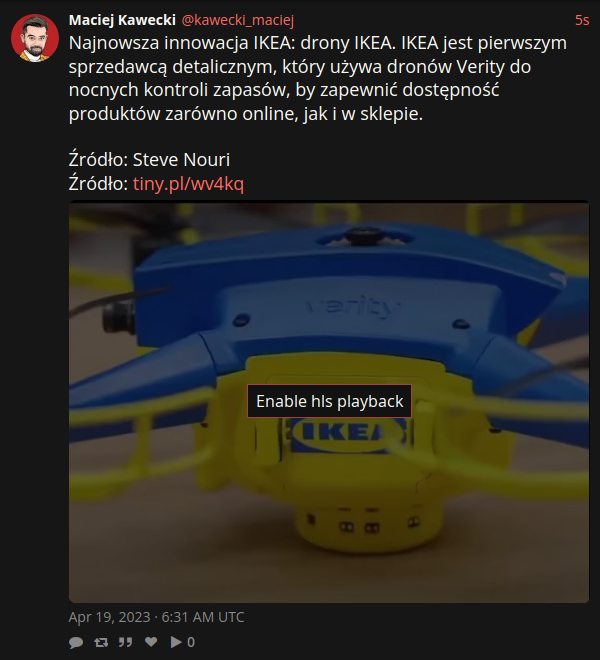The height and width of the screenshot is (660, 600).
Task: Click the Verity engraving on the drone
Action: coord(354,307)
